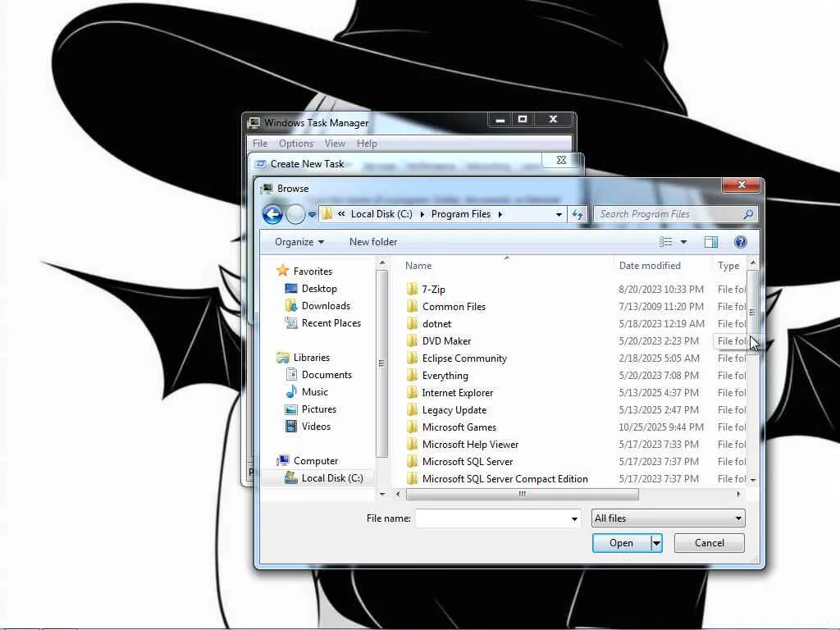Expand arrow after Local Disk (C:) breadcrumb
840x630 pixels.
click(x=422, y=214)
